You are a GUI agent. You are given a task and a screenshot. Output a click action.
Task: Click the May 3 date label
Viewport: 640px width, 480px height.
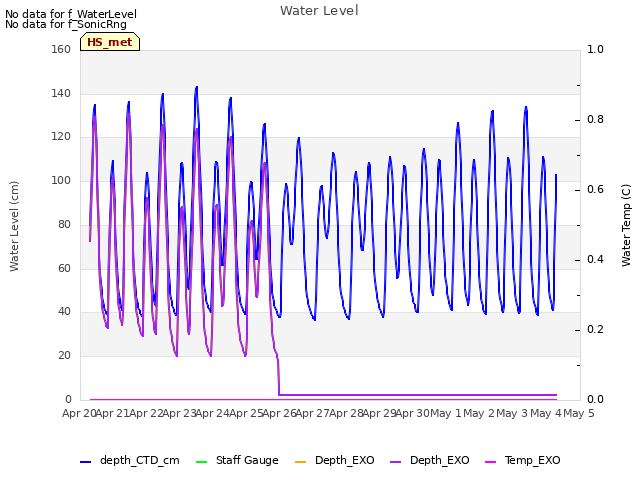(x=512, y=413)
